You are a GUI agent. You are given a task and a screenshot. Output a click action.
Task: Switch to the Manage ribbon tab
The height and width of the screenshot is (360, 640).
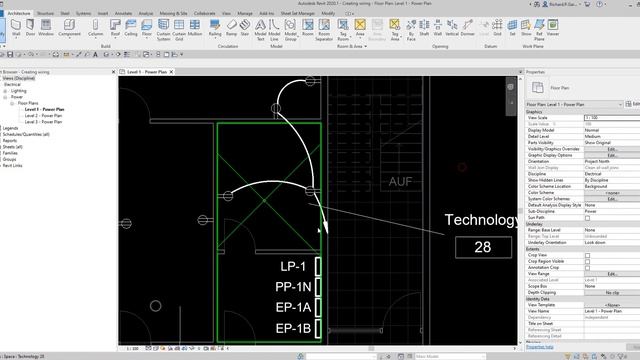245,13
